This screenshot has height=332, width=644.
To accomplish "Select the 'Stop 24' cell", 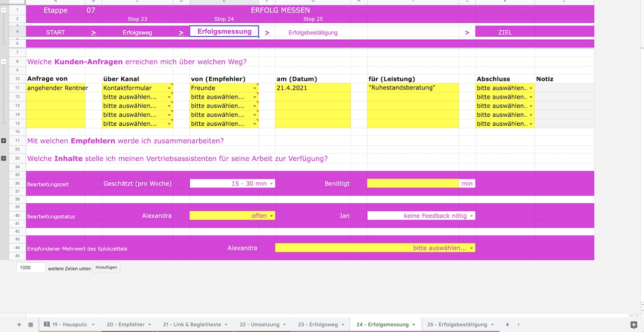I will (x=224, y=19).
